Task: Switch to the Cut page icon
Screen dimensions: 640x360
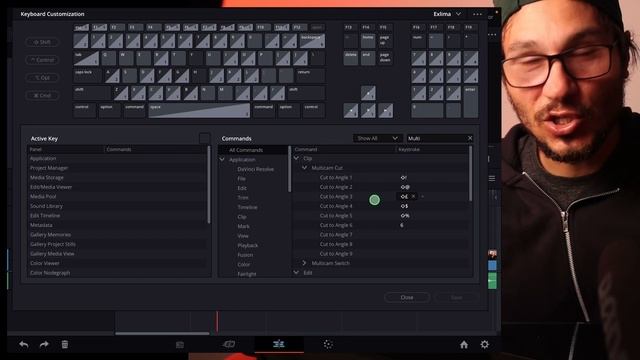Action: pos(229,344)
